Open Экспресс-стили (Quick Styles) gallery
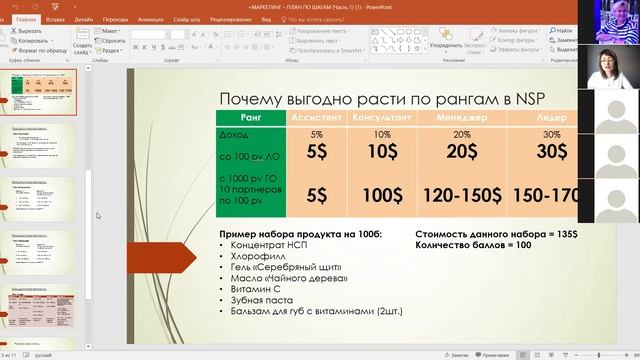640x360 pixels. pyautogui.click(x=475, y=41)
